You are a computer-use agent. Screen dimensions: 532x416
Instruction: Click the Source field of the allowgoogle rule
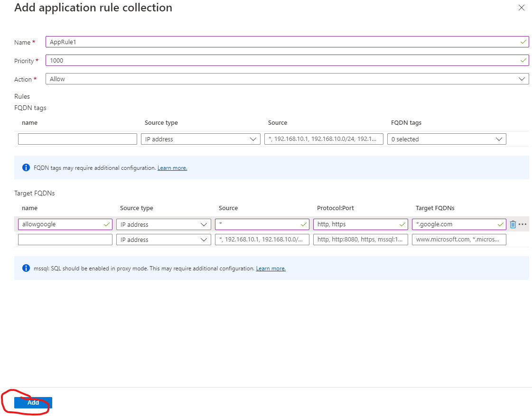[x=261, y=224]
